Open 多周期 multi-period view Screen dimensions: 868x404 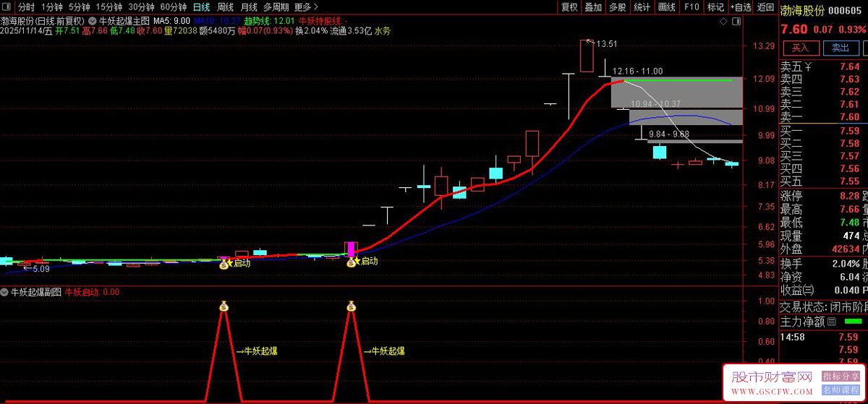tap(276, 7)
